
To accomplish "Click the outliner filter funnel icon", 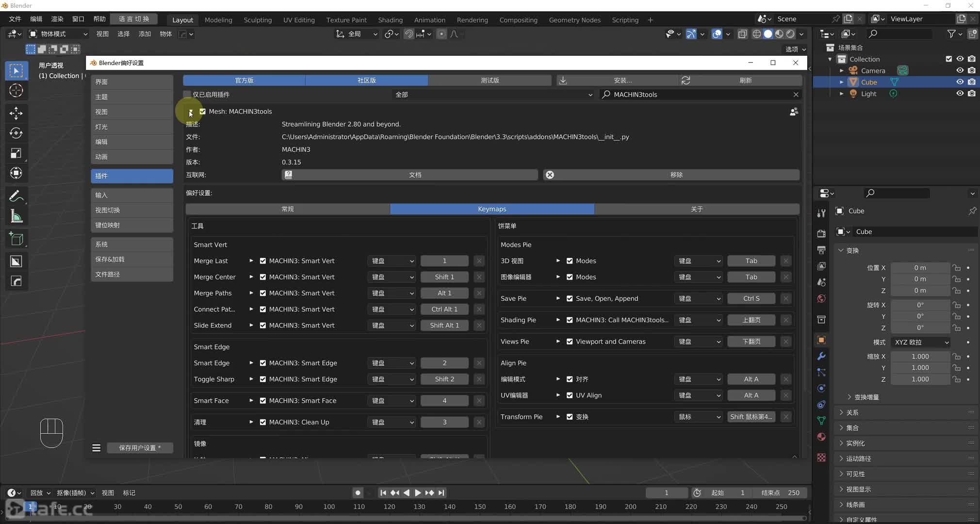I will click(x=951, y=33).
